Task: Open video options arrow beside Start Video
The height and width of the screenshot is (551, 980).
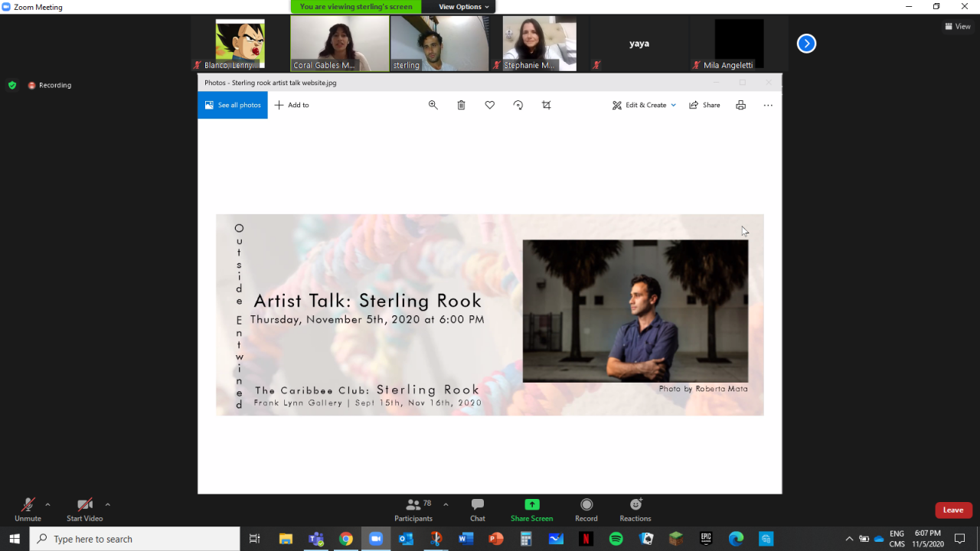Action: tap(107, 504)
